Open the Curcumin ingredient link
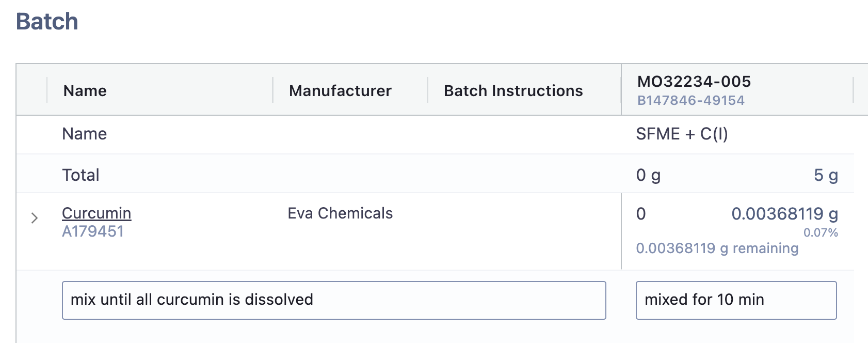Screen dimensions: 868x343 pos(97,213)
